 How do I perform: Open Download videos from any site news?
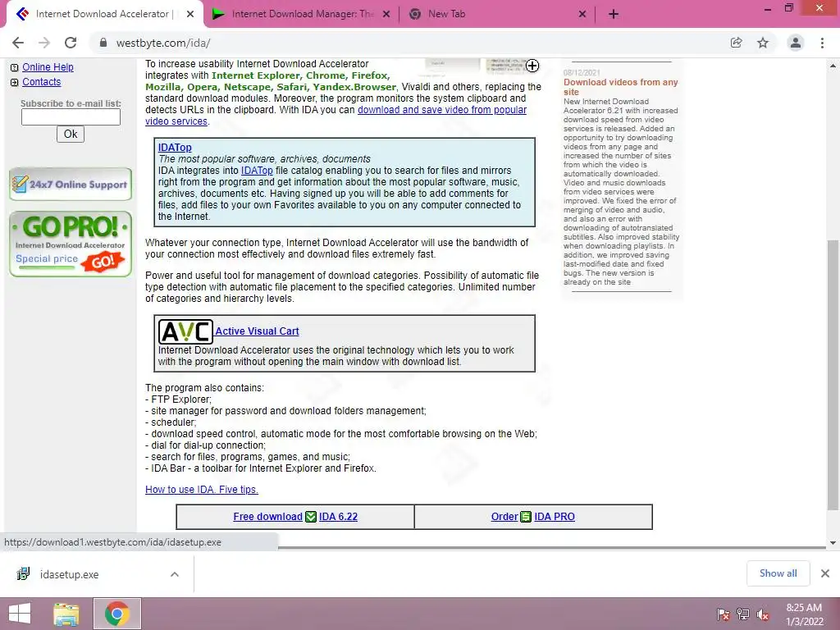click(x=620, y=87)
